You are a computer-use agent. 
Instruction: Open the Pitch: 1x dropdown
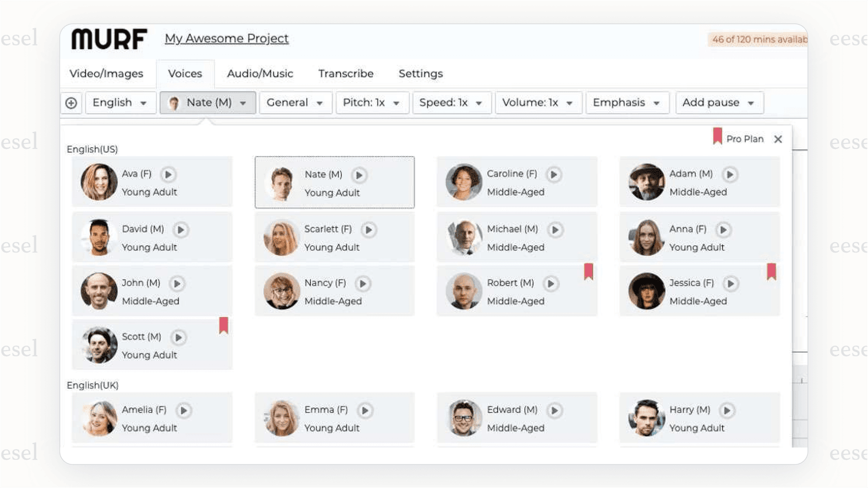[x=373, y=103]
